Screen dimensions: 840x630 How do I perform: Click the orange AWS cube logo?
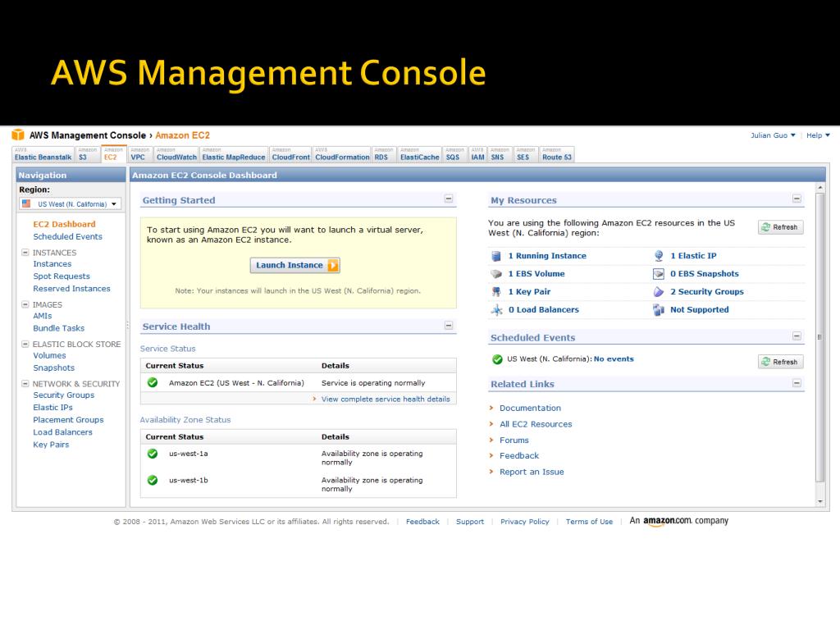click(x=18, y=135)
